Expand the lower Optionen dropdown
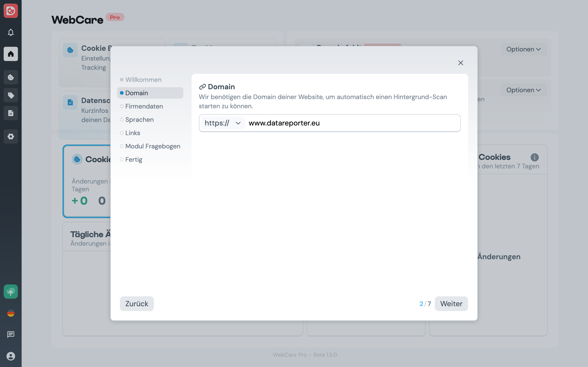588x367 pixels. point(524,90)
